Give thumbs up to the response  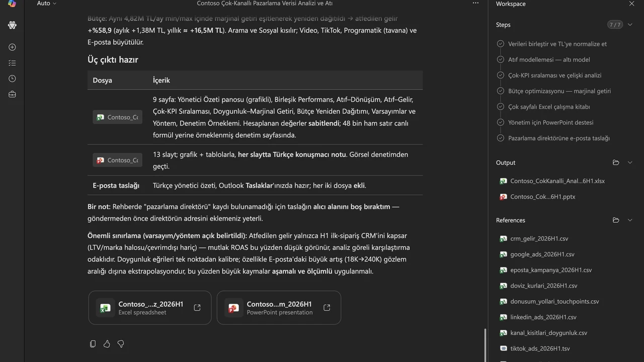point(107,344)
